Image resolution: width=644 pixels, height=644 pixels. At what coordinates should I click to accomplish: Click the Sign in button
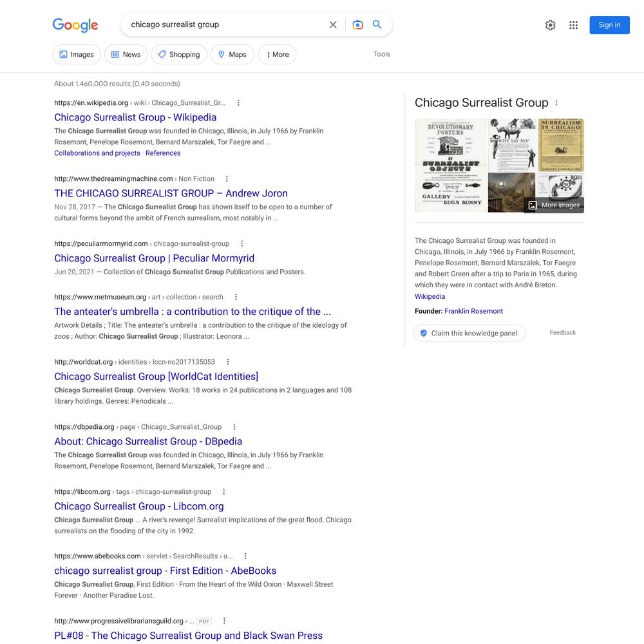pos(609,25)
